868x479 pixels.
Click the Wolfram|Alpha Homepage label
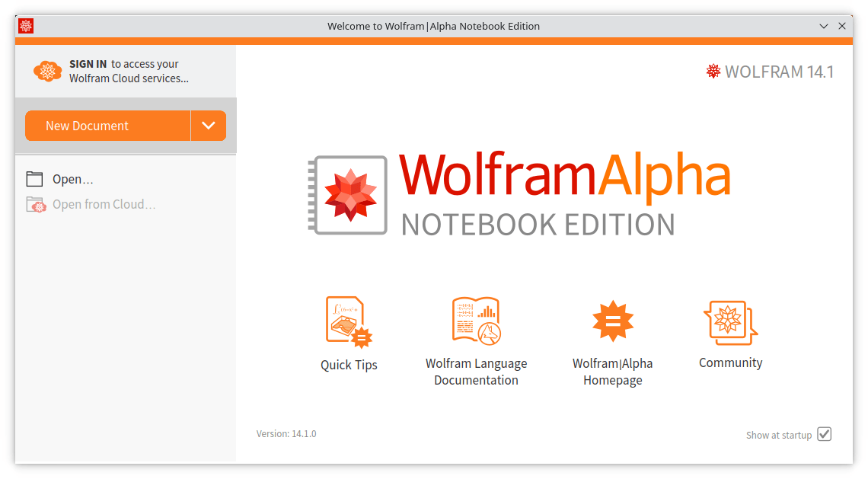click(x=613, y=372)
